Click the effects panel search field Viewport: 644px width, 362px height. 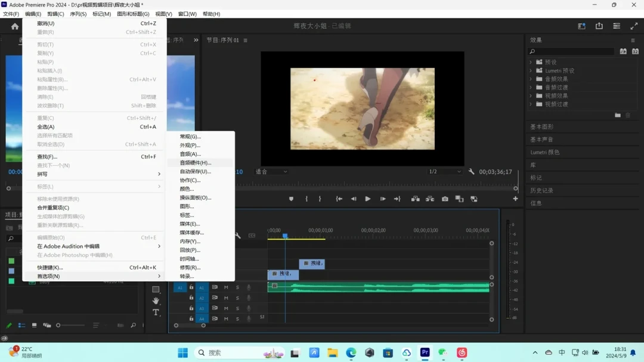[571, 51]
